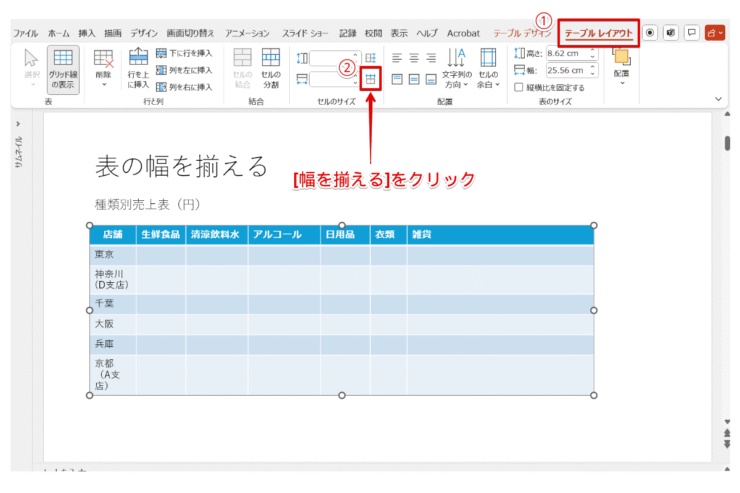
Task: Collapse the ribbon with the chevron
Action: [718, 99]
